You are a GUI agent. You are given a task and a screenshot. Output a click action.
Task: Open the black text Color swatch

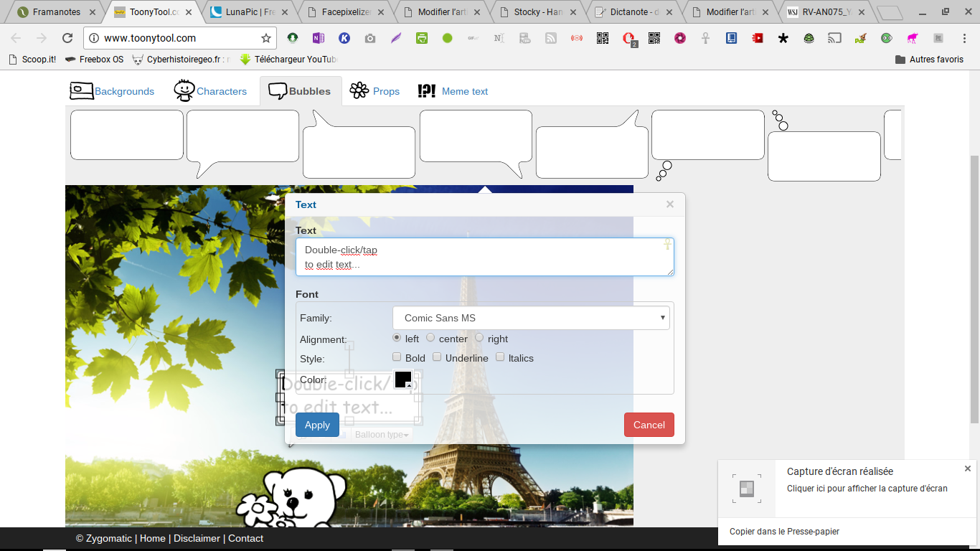click(403, 380)
